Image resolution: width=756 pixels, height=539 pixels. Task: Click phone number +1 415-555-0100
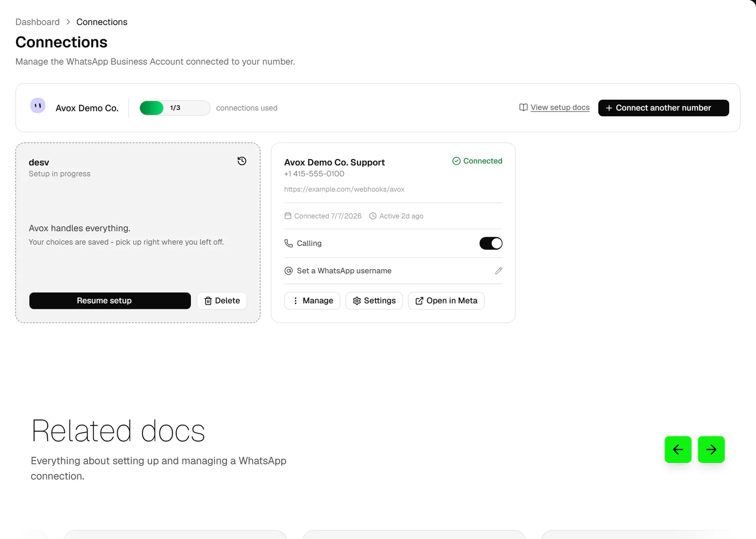(314, 174)
